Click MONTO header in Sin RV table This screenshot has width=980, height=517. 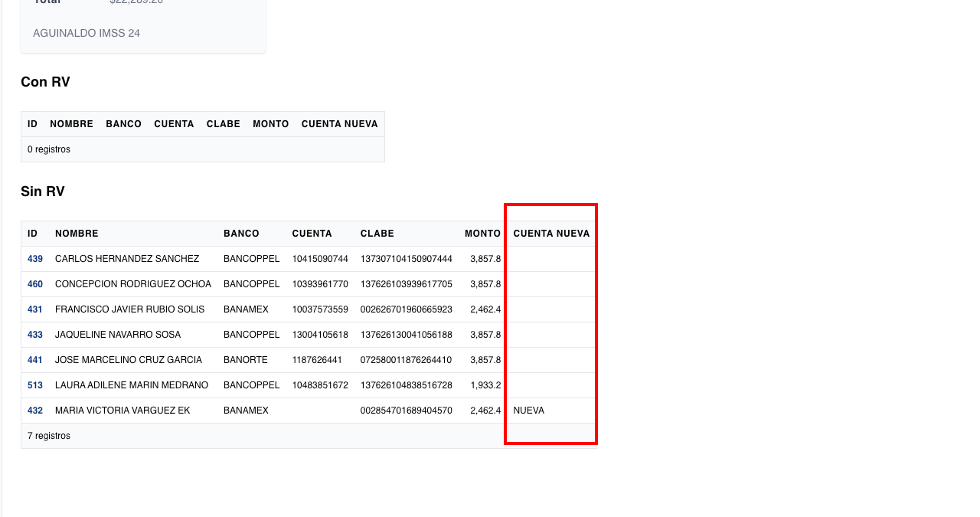(482, 234)
